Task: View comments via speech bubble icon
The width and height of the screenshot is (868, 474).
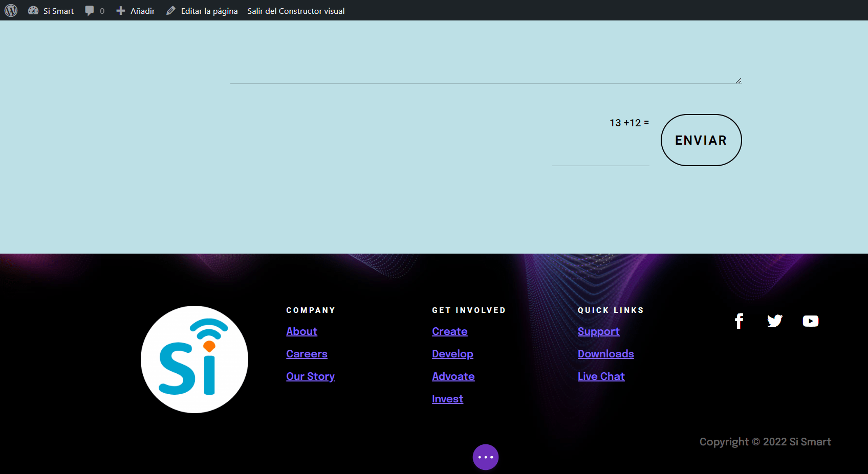Action: [x=95, y=11]
